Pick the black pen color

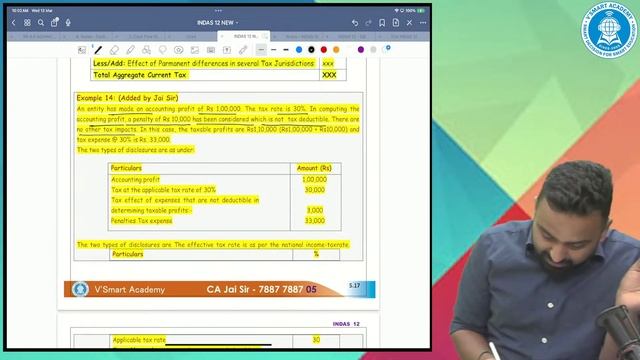pyautogui.click(x=311, y=50)
